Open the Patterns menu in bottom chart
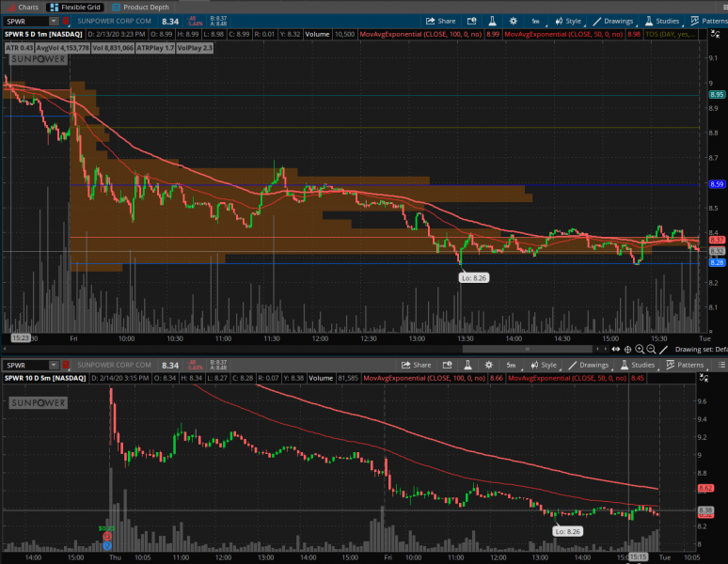 tap(685, 365)
